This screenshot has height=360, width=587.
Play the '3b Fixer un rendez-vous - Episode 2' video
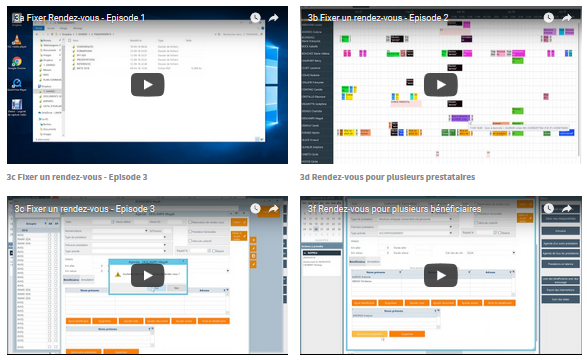click(x=441, y=85)
